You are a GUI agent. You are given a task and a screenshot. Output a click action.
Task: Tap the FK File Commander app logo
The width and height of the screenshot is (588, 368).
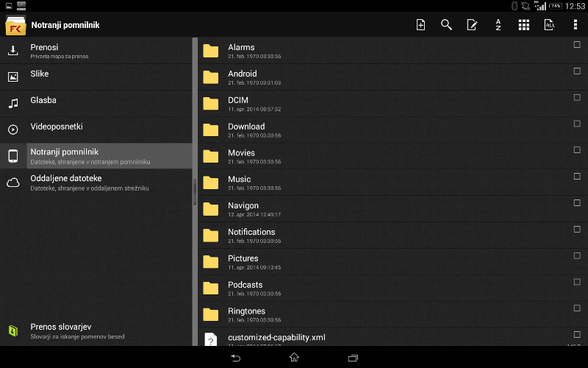pos(15,25)
